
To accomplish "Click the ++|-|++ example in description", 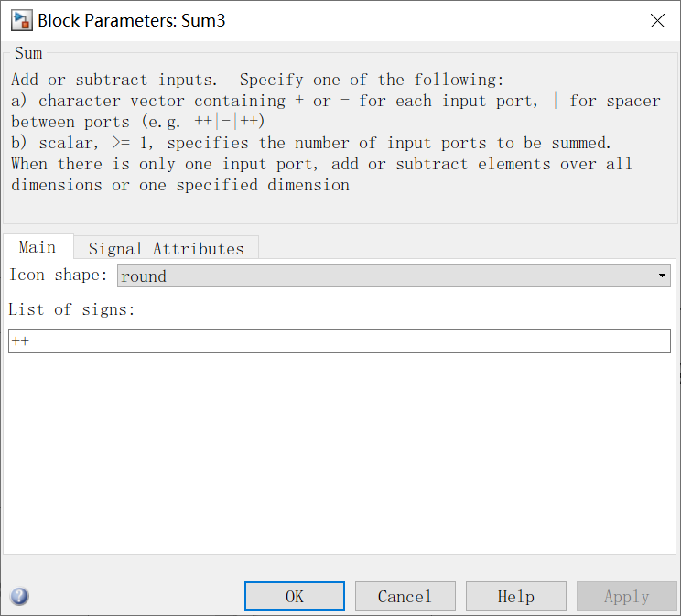I will [x=230, y=122].
